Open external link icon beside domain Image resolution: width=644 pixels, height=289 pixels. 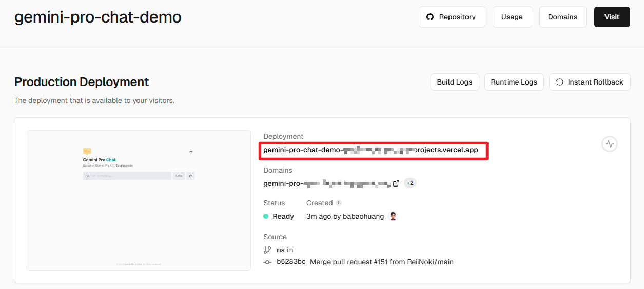(396, 183)
